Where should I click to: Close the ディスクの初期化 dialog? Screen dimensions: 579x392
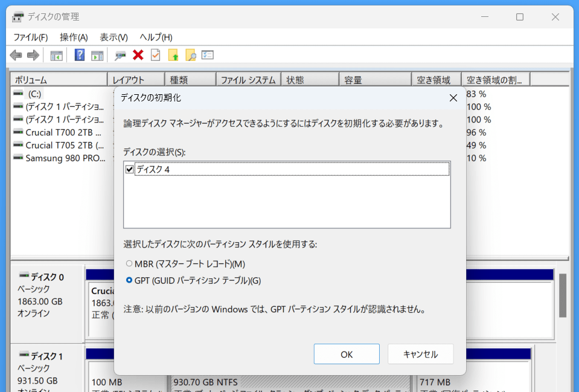(x=453, y=98)
